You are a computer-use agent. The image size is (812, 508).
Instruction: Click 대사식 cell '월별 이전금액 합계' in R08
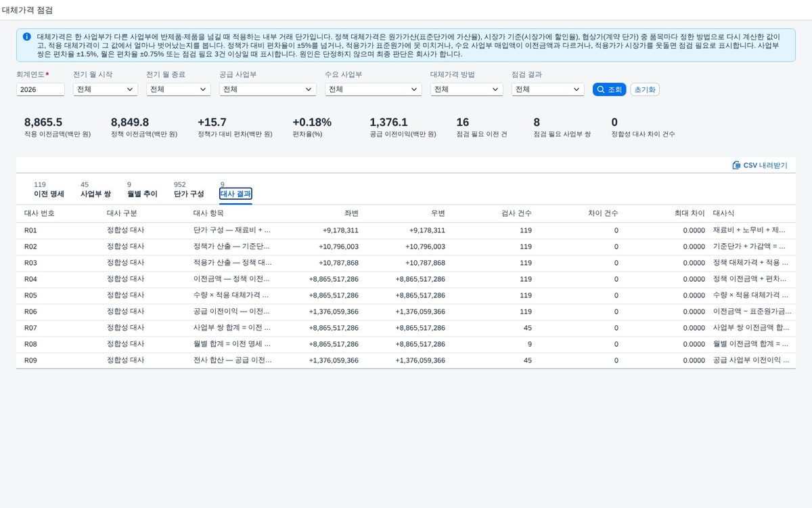[750, 344]
